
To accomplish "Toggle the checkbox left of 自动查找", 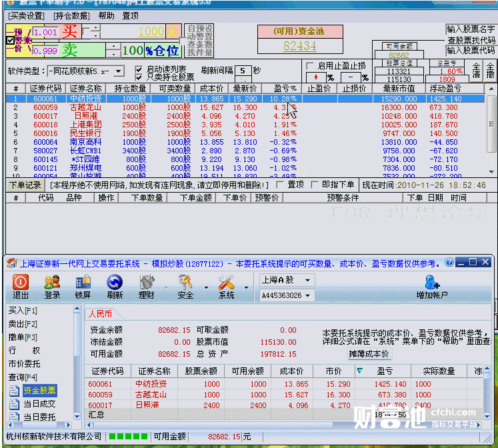I will [x=182, y=41].
